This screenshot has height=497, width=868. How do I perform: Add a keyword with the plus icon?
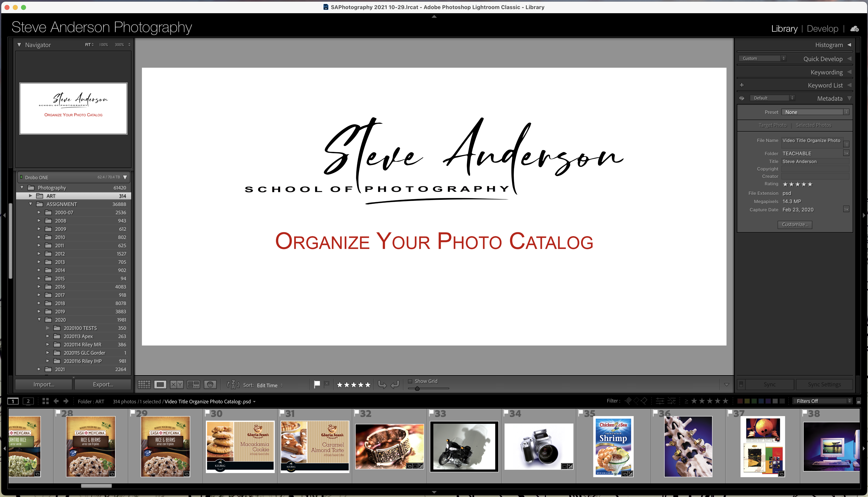[742, 85]
